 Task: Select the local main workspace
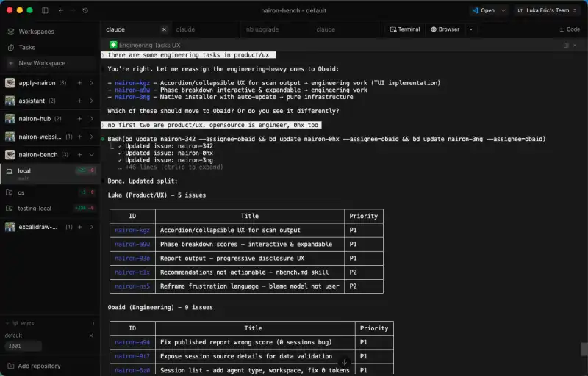pyautogui.click(x=49, y=174)
